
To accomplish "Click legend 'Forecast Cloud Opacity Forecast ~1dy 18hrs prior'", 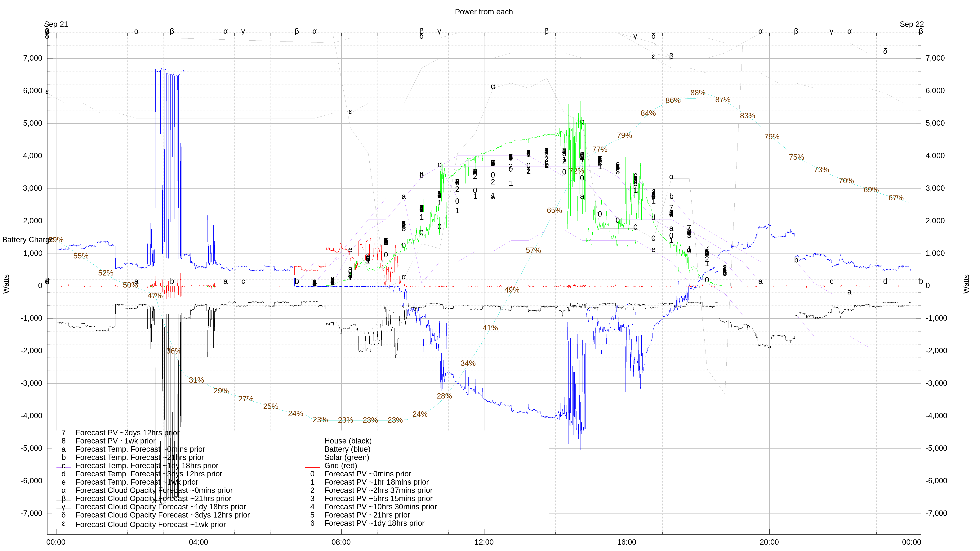I will (161, 507).
